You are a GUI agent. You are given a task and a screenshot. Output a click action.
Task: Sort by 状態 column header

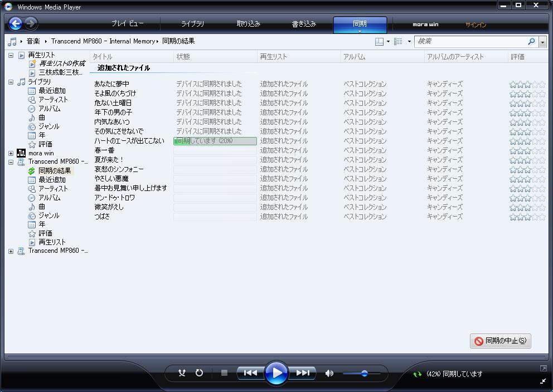[215, 57]
